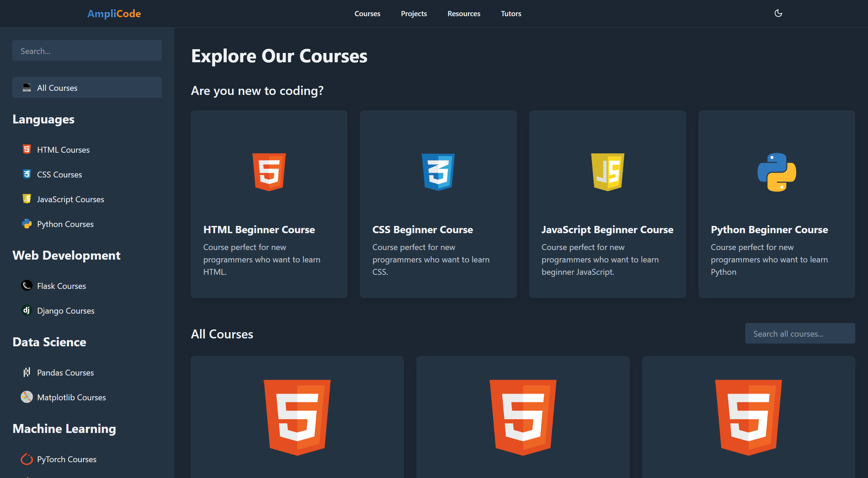868x478 pixels.
Task: Open Flask Courses link
Action: click(x=62, y=286)
